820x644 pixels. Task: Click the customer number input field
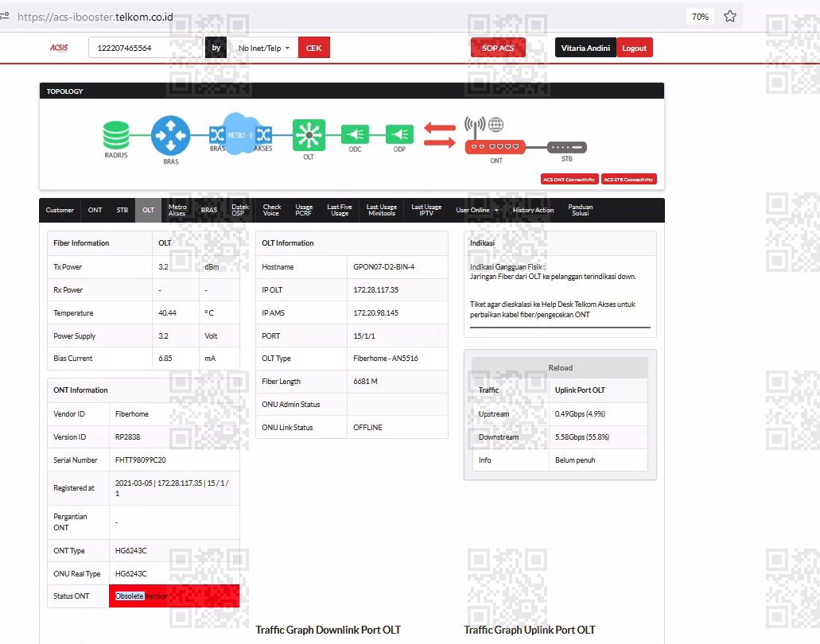pos(146,48)
